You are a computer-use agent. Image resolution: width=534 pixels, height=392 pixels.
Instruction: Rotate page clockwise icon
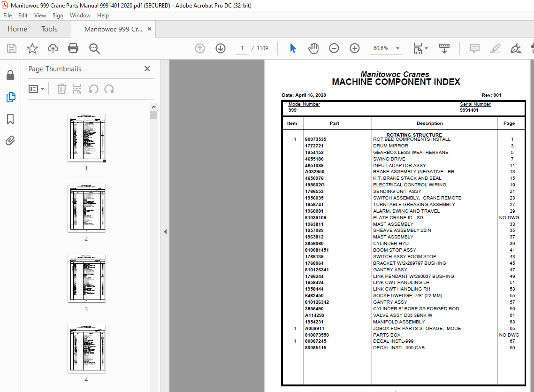click(109, 89)
